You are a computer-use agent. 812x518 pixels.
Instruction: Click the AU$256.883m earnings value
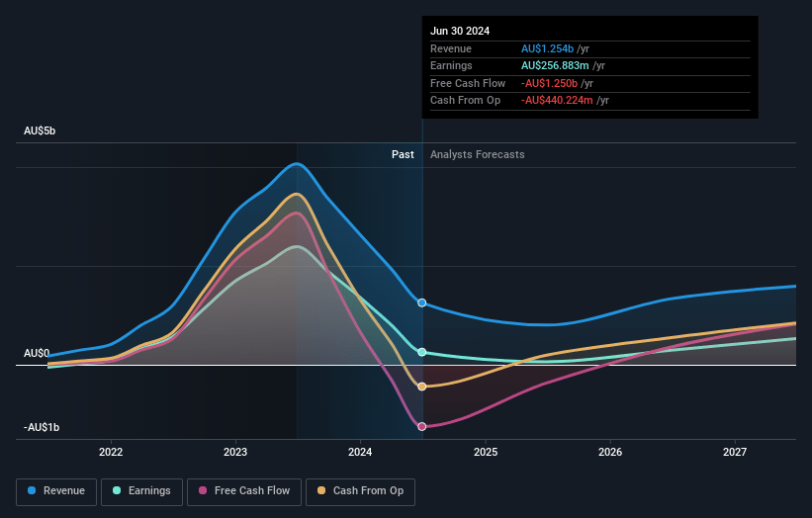555,65
